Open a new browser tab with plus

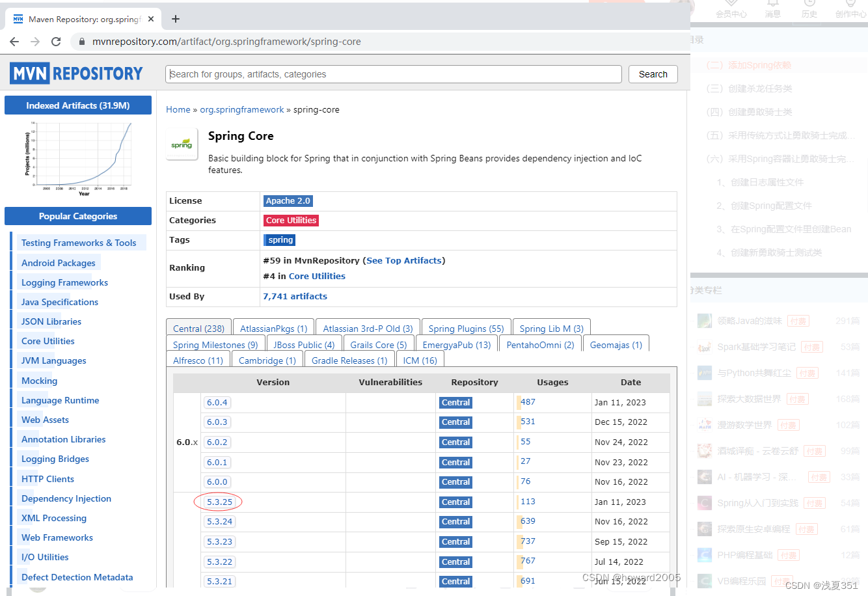pos(175,19)
